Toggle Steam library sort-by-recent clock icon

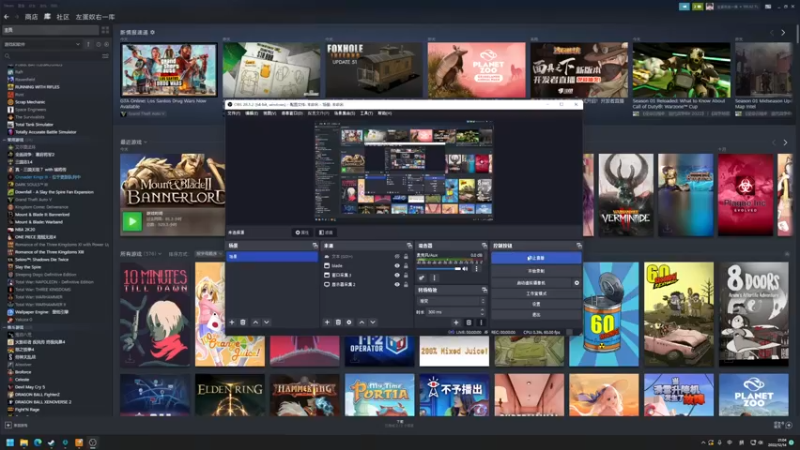(x=98, y=44)
